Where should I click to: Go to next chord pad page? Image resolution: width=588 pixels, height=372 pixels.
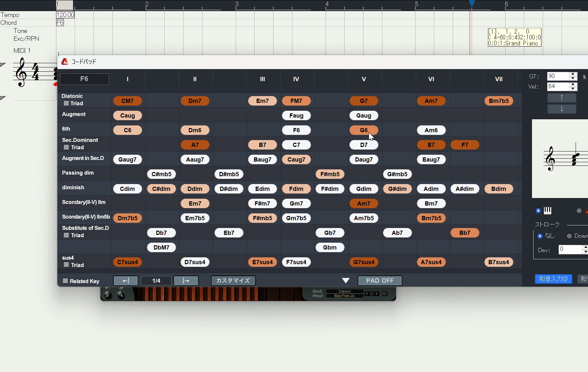pyautogui.click(x=186, y=280)
